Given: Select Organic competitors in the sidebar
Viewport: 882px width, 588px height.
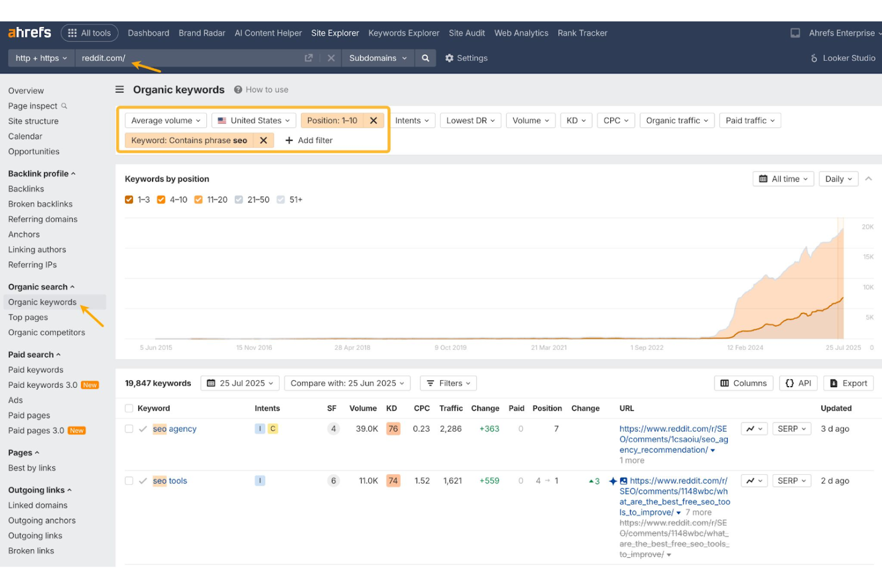Looking at the screenshot, I should pos(46,332).
